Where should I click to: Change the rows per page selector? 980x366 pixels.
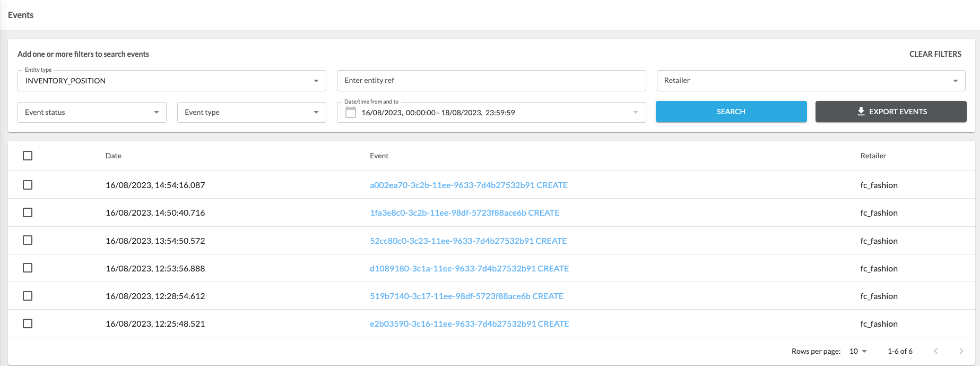[x=857, y=351]
